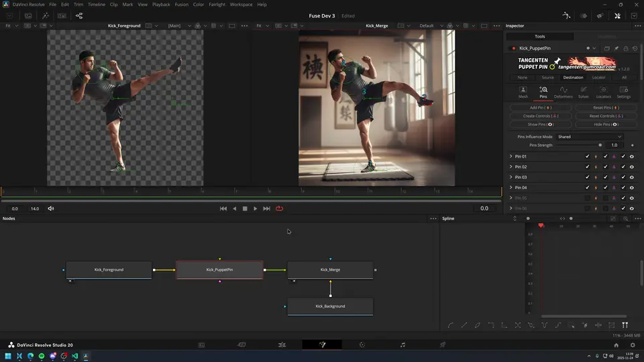Switch to the Fairlight page icon
This screenshot has height=362, width=644.
pos(402,345)
